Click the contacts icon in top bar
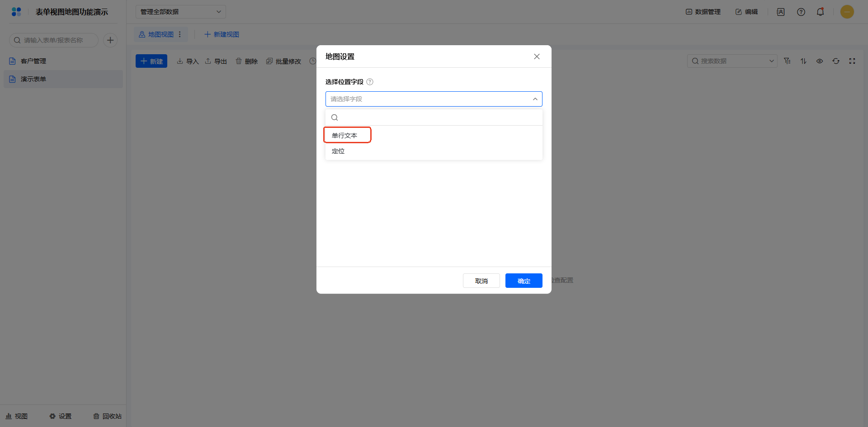This screenshot has height=427, width=868. (780, 12)
